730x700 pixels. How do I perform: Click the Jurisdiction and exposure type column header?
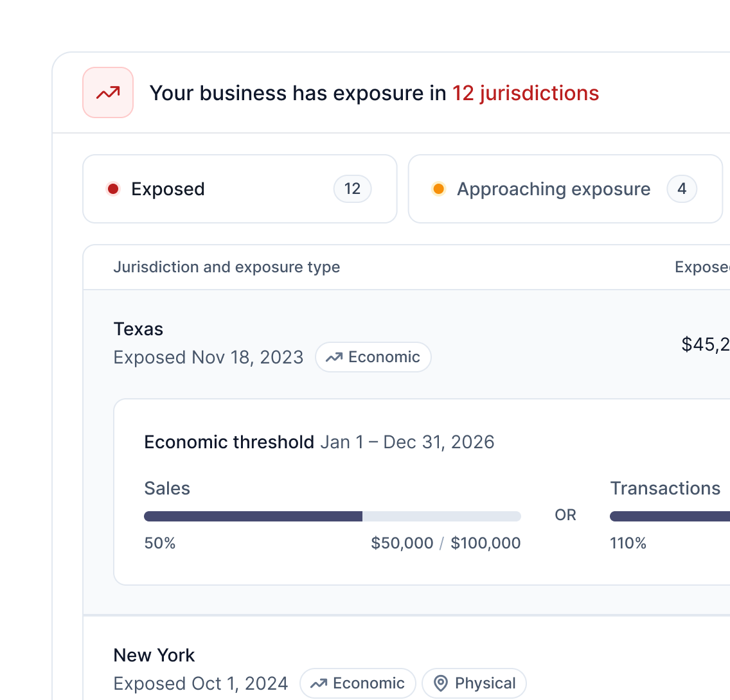[x=227, y=267]
